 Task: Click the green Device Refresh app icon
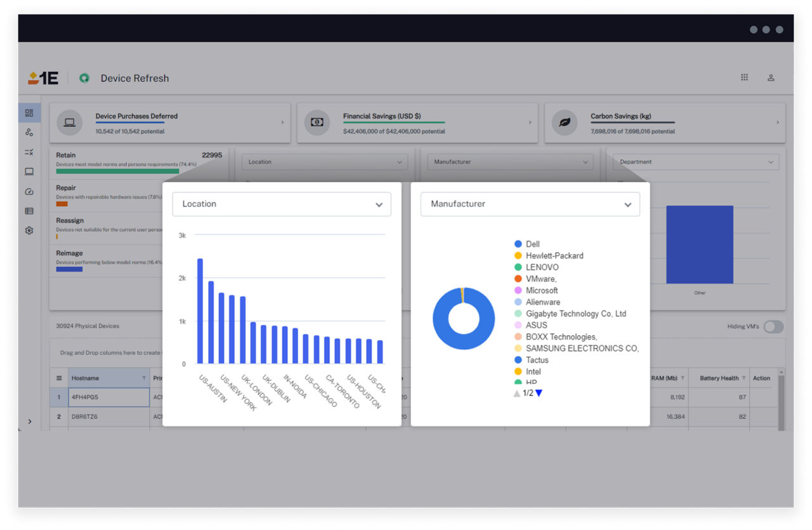coord(84,78)
